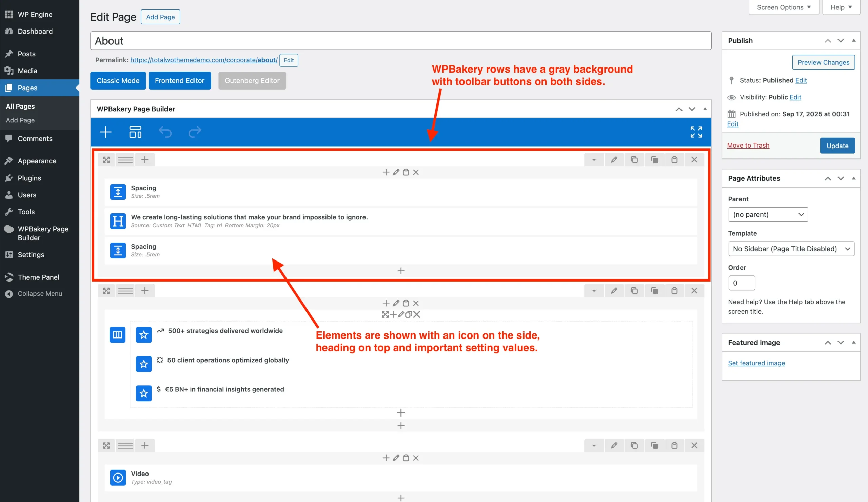This screenshot has width=868, height=502.
Task: Copy the first row to the clipboard icon
Action: point(655,159)
